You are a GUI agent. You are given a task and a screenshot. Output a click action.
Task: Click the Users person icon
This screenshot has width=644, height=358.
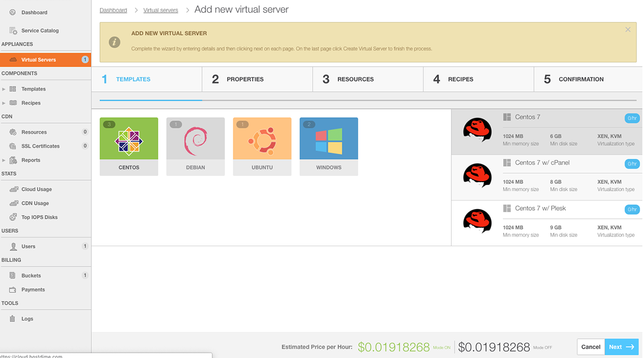(x=13, y=246)
